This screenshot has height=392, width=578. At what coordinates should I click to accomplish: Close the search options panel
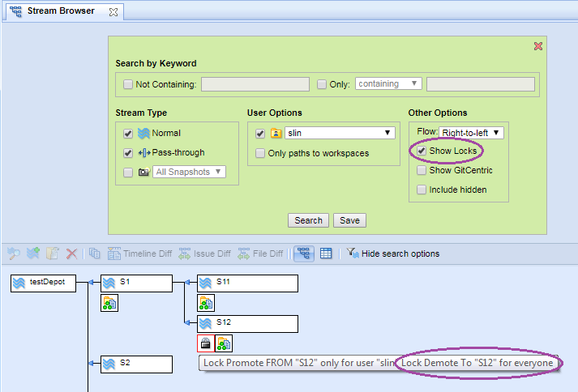[x=537, y=46]
